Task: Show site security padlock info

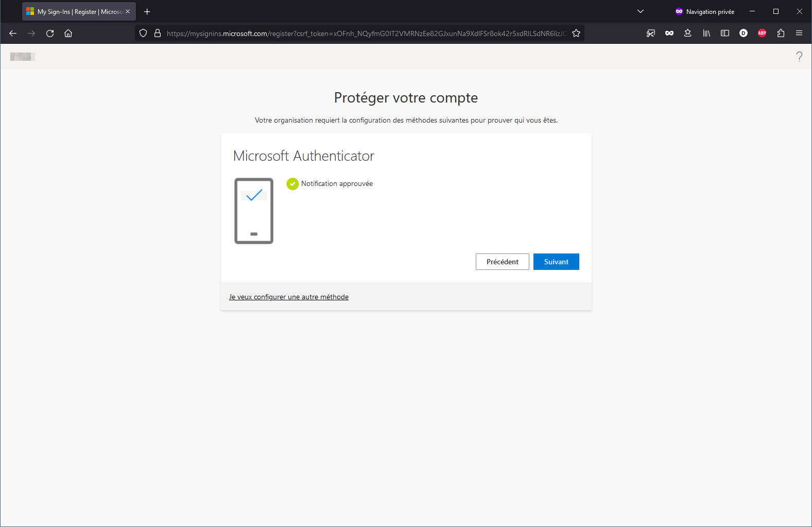Action: tap(158, 33)
